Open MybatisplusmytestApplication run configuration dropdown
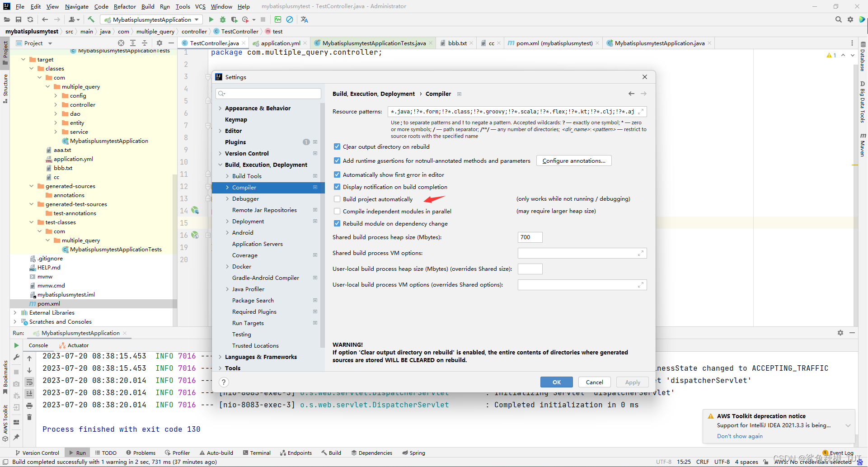The image size is (868, 467). (152, 19)
